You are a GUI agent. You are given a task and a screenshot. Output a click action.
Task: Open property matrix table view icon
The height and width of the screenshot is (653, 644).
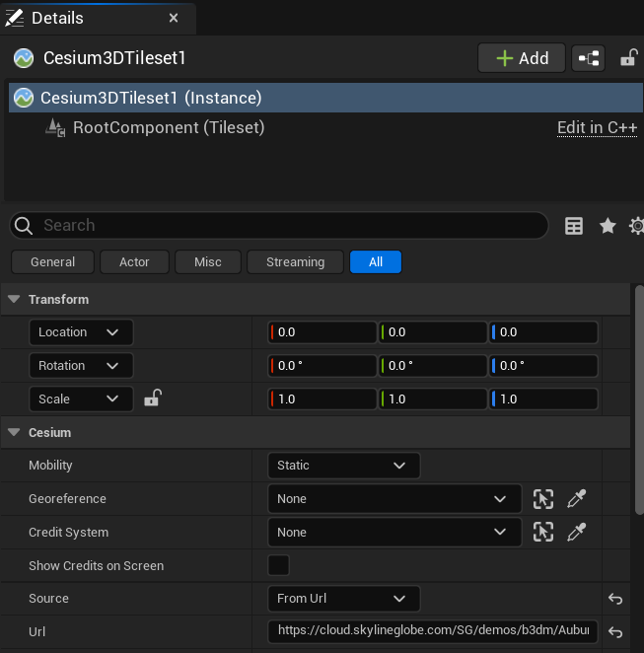(574, 226)
